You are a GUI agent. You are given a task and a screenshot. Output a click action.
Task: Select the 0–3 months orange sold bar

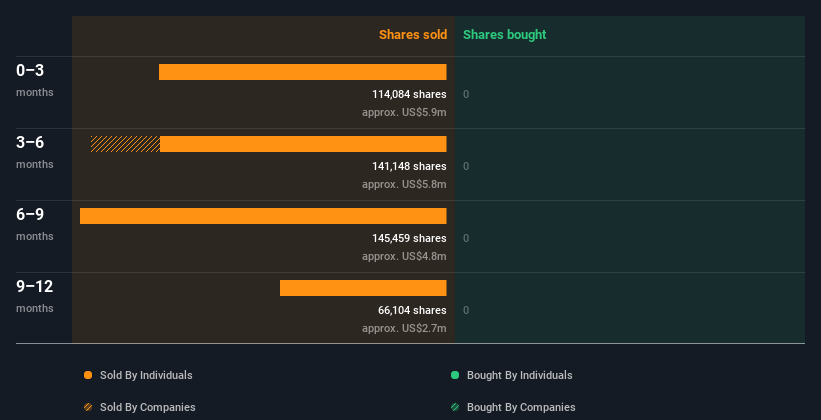tap(303, 72)
